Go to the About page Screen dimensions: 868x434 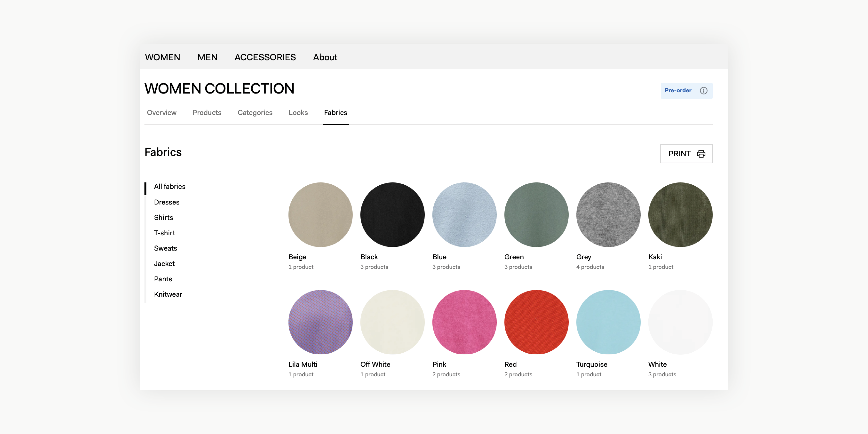(325, 57)
